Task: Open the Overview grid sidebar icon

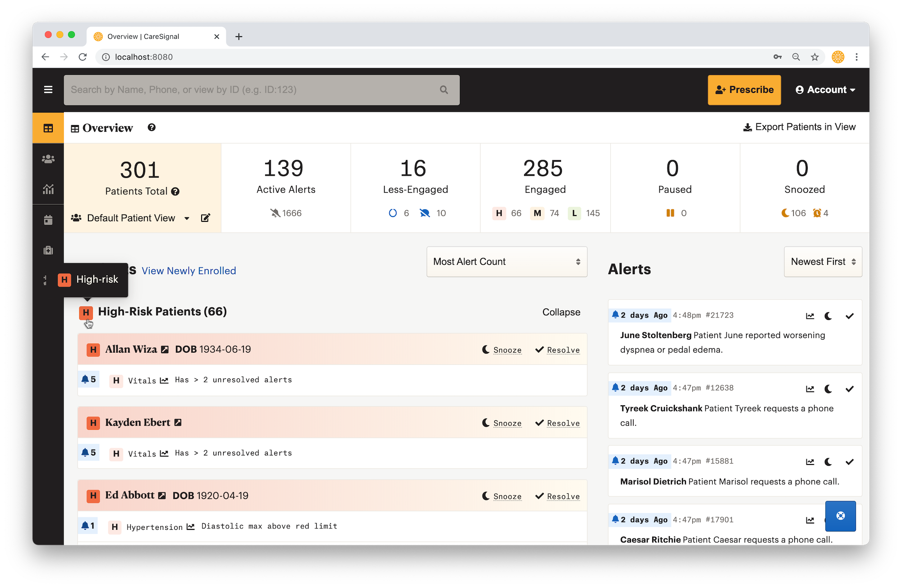Action: tap(48, 128)
